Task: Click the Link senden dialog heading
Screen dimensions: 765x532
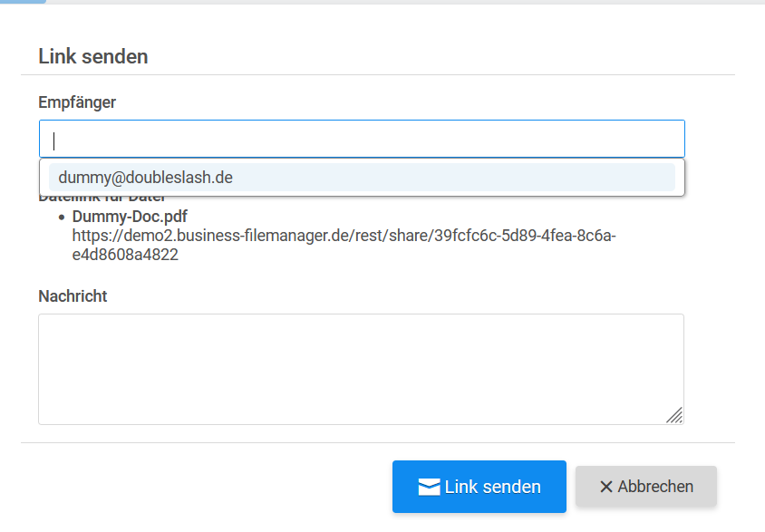Action: pyautogui.click(x=93, y=56)
